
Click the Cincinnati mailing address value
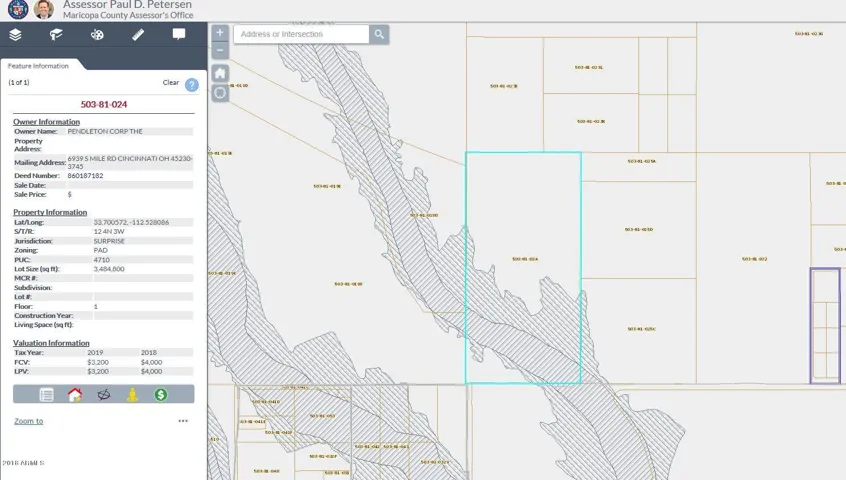click(x=130, y=162)
